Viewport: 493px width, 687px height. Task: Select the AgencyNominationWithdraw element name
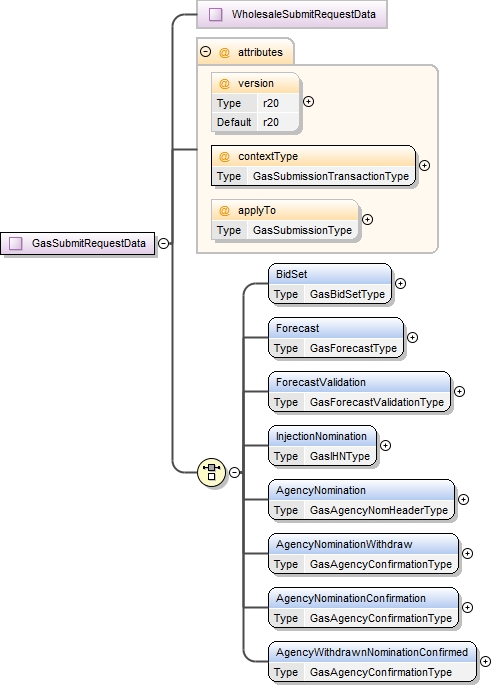[x=344, y=545]
